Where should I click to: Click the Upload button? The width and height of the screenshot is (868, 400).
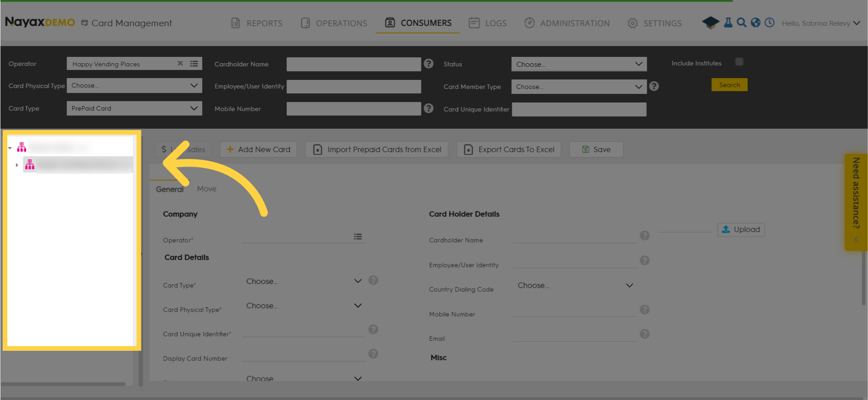click(741, 229)
